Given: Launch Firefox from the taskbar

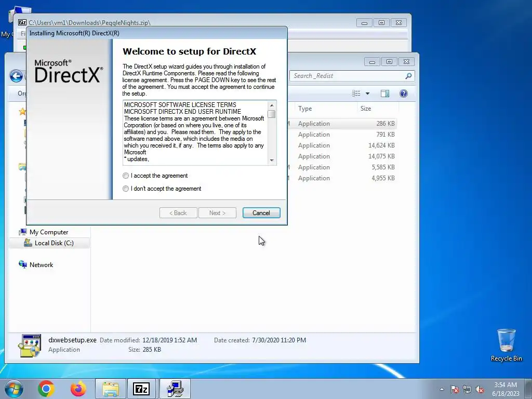Looking at the screenshot, I should tap(78, 389).
